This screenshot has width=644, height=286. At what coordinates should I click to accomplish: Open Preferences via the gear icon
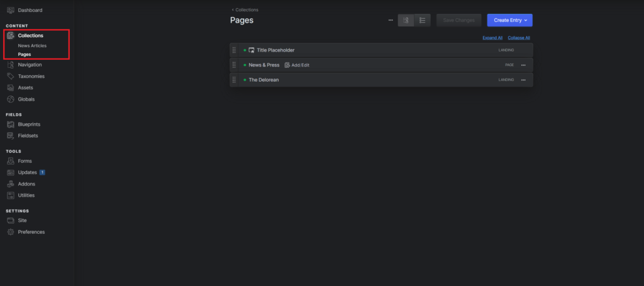click(11, 232)
